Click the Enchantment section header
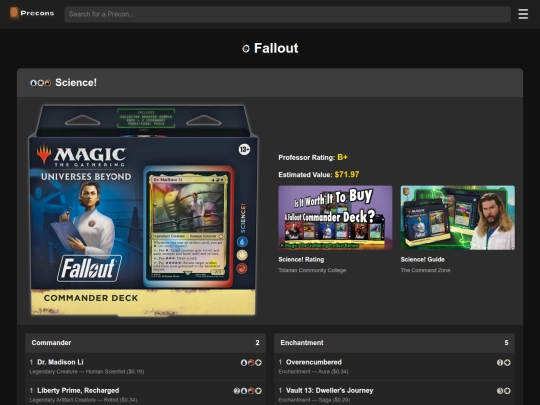 [394, 343]
